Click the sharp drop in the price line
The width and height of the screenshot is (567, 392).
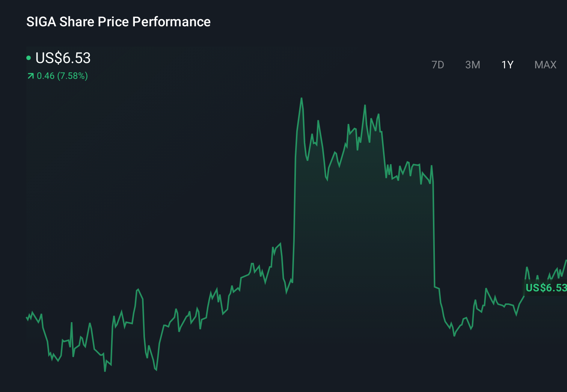click(x=434, y=225)
